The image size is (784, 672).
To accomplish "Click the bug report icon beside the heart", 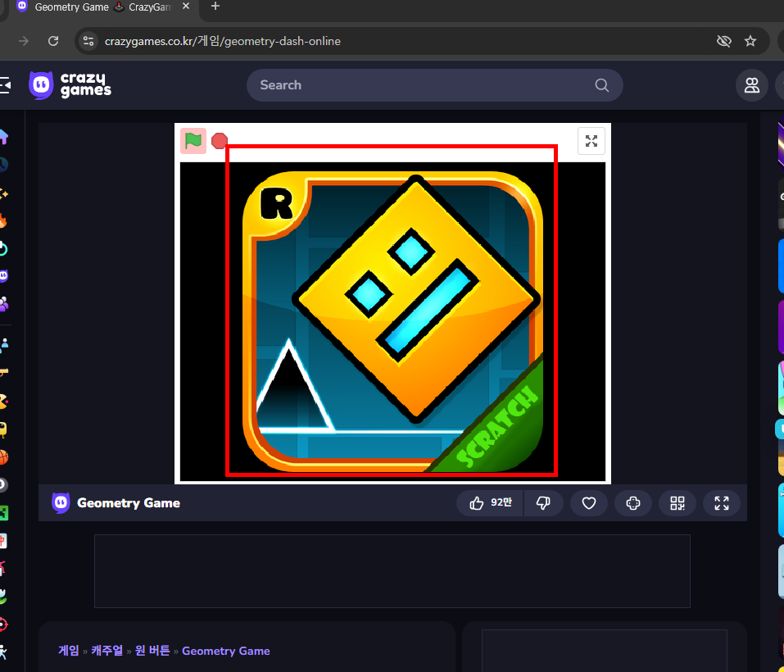I will pyautogui.click(x=633, y=503).
